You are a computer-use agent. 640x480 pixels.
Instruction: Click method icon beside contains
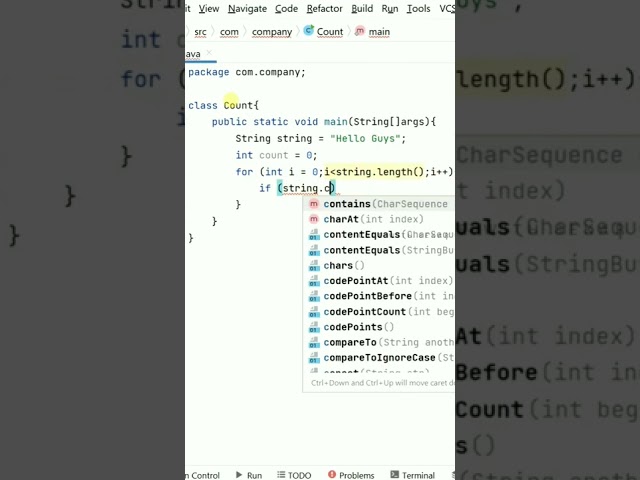313,204
